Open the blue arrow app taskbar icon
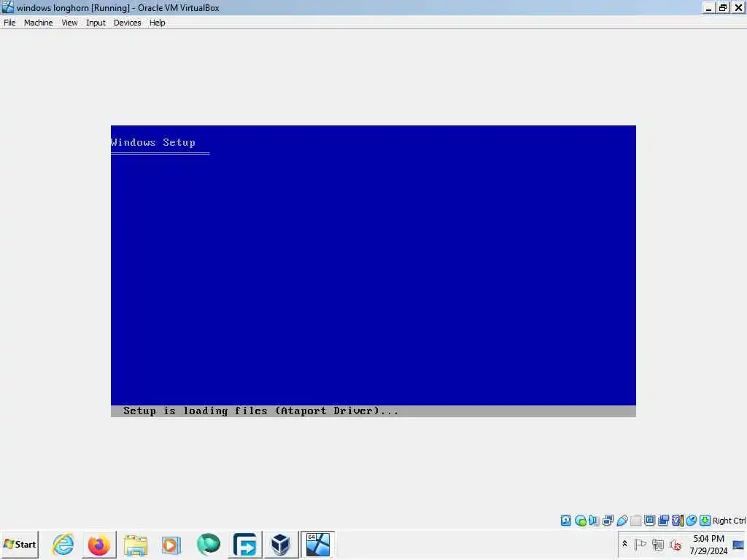 coord(245,545)
